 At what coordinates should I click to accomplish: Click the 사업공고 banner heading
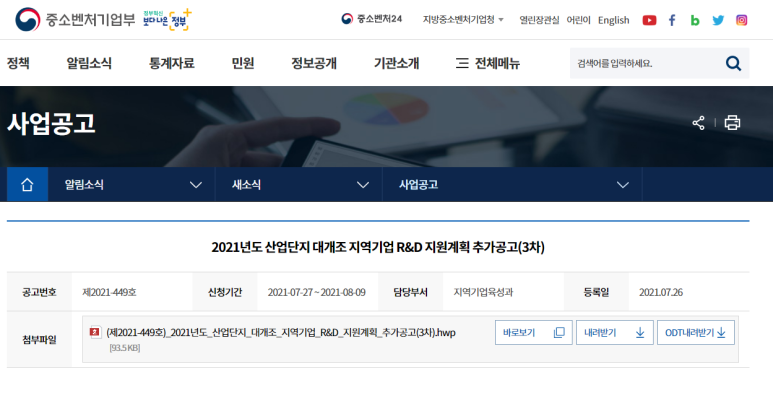tap(51, 123)
